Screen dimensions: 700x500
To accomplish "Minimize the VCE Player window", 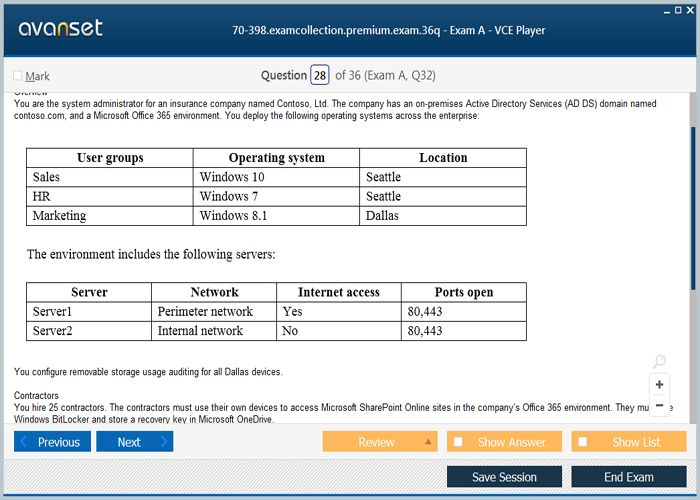I will pos(667,10).
